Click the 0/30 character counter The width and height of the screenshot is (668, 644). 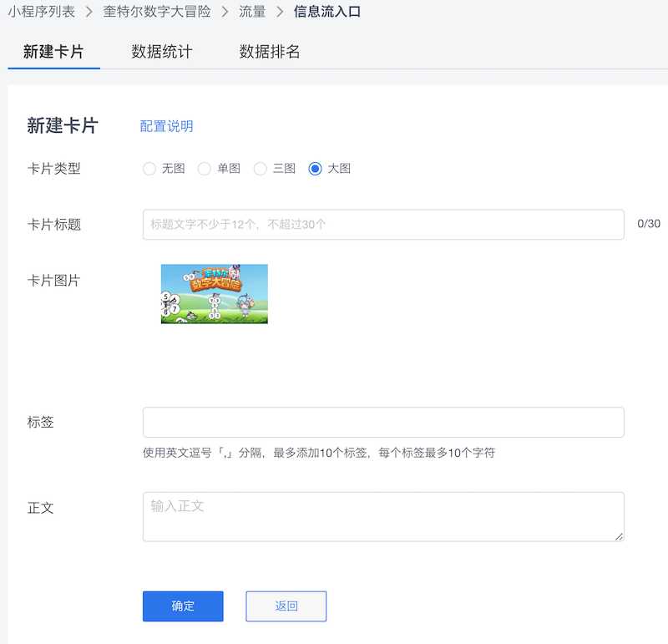649,224
